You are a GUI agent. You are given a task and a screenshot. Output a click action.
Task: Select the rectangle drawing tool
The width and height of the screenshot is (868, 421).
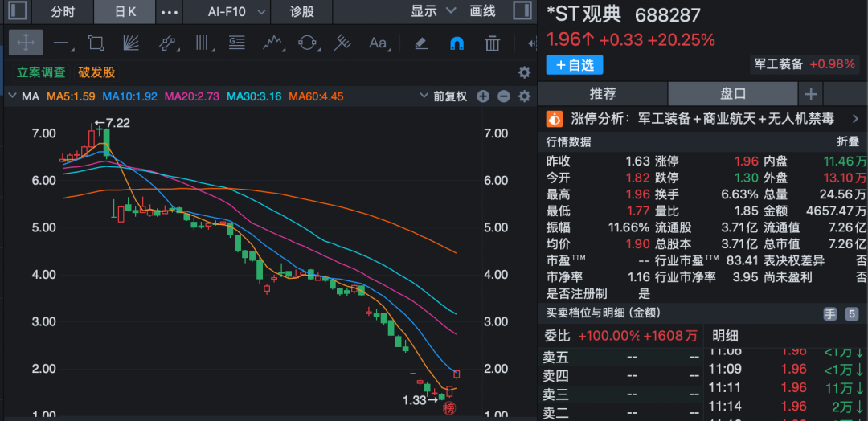(96, 43)
